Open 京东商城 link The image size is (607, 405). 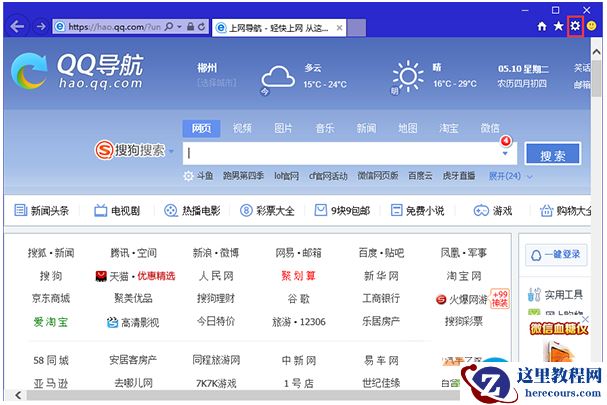coord(51,299)
